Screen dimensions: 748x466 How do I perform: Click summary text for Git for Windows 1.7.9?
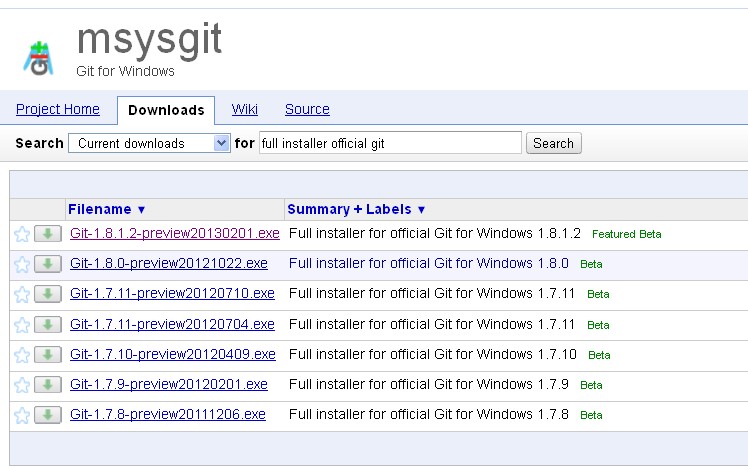(429, 384)
